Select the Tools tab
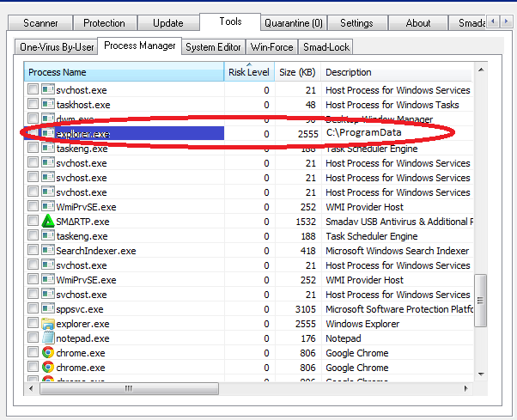 point(230,21)
